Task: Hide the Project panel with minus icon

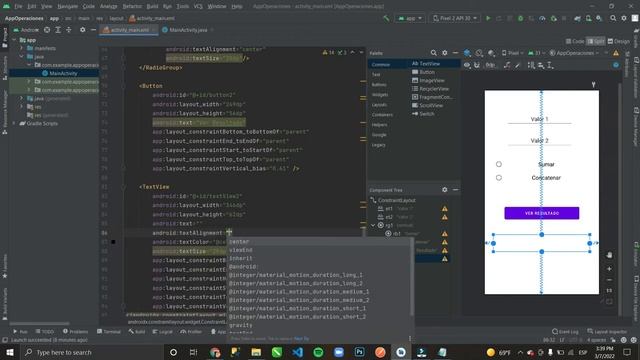Action: (x=93, y=30)
